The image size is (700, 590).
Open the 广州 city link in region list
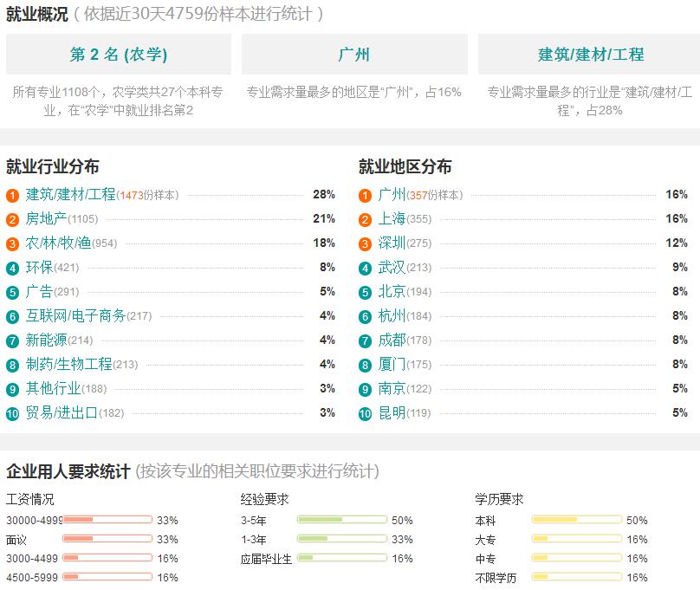coord(392,195)
